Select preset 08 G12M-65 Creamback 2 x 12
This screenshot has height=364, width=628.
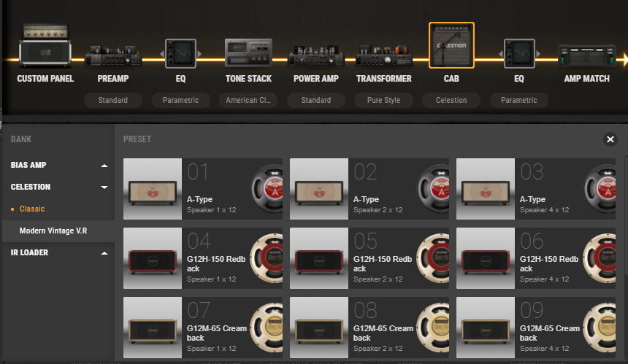(x=369, y=328)
